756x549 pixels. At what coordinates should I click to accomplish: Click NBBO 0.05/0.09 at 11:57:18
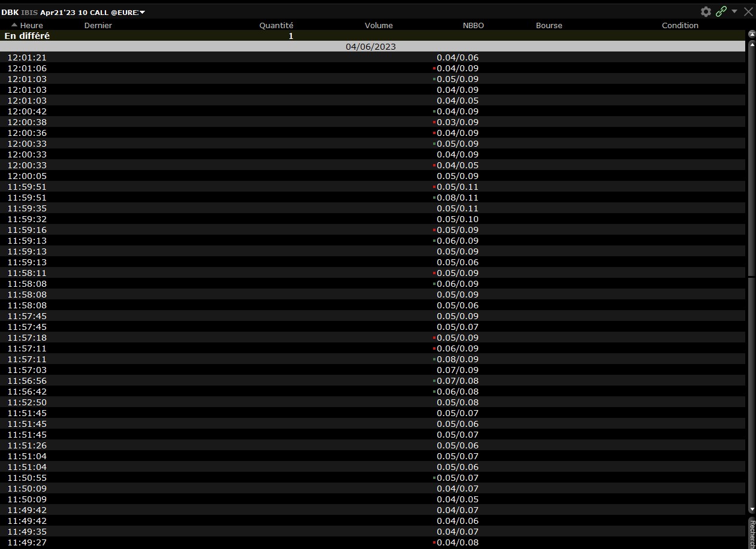[458, 338]
